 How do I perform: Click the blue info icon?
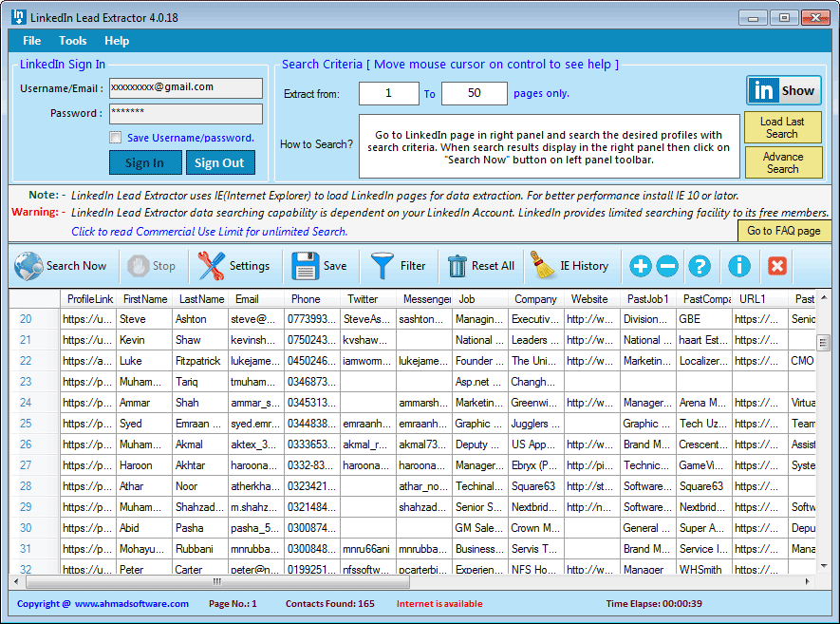click(x=738, y=266)
